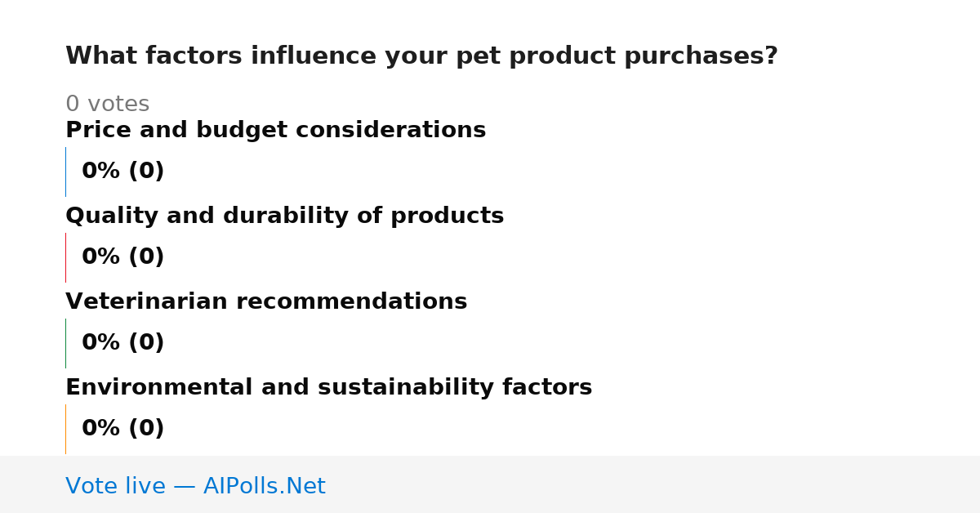Click the 0% (0) result for Veterinarian recommendations
The image size is (980, 513).
coord(122,343)
